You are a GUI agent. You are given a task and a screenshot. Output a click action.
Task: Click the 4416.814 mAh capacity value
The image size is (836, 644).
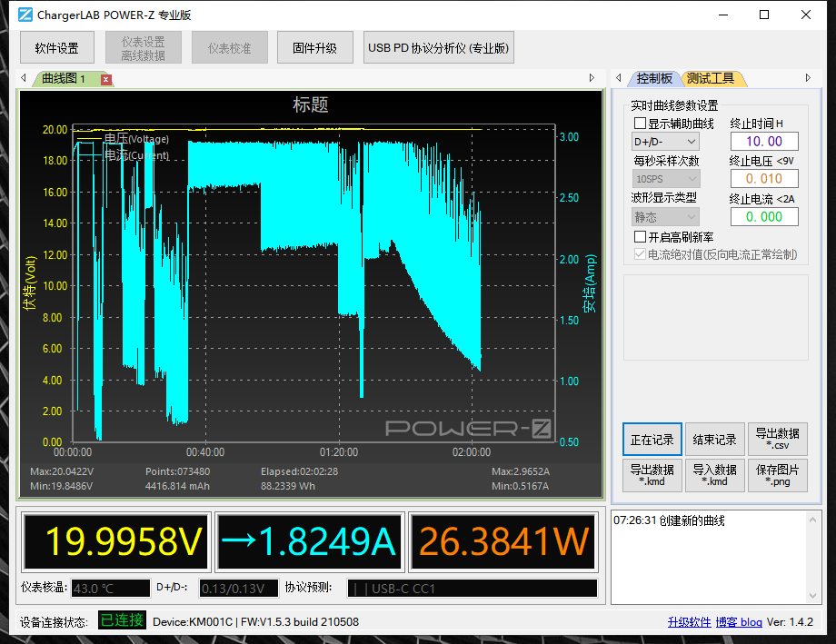pyautogui.click(x=177, y=486)
